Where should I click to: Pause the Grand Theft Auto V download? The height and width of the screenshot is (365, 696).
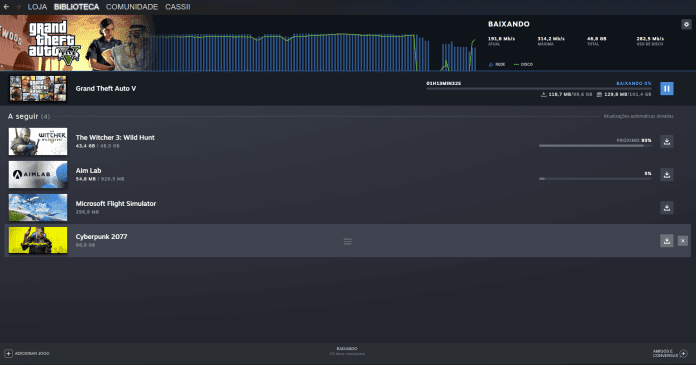click(x=666, y=88)
